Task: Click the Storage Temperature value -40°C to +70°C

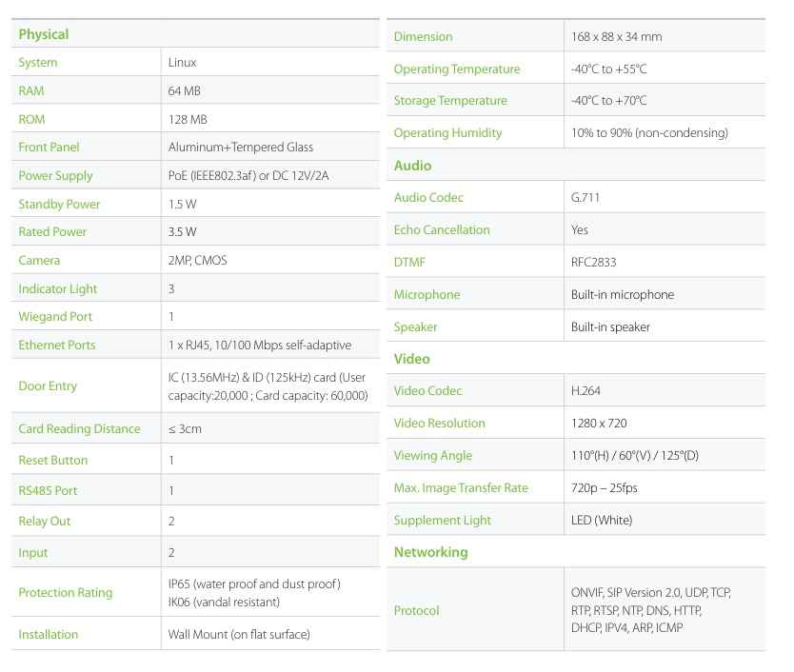Action: (608, 101)
